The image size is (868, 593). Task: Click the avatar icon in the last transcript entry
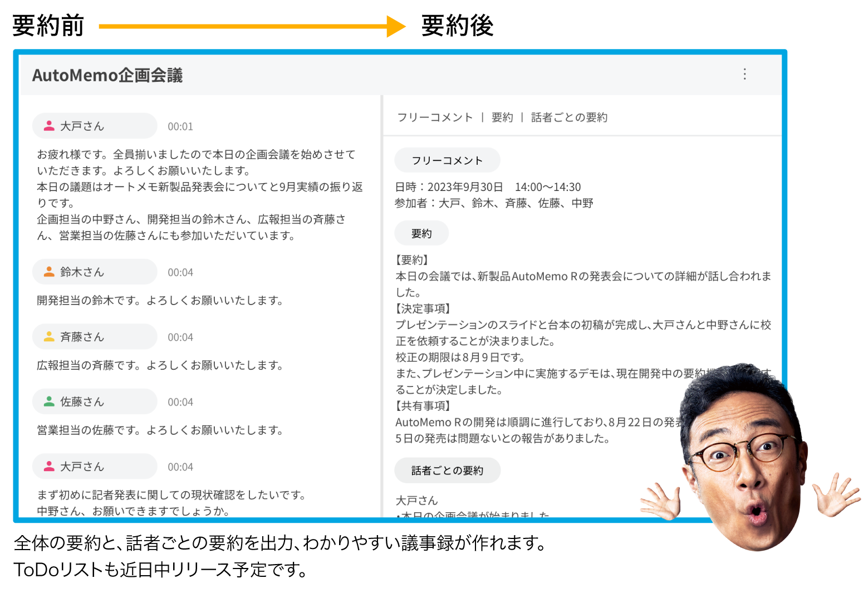[x=51, y=466]
